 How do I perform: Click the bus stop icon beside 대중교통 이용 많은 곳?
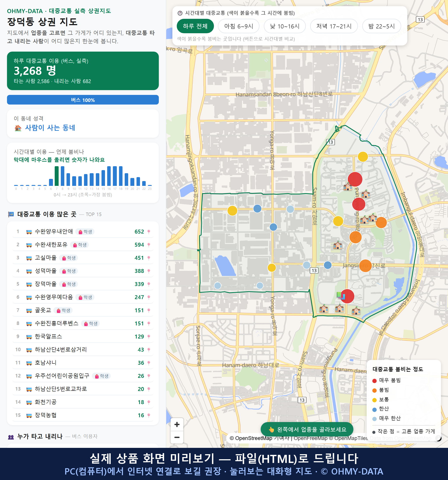11,214
